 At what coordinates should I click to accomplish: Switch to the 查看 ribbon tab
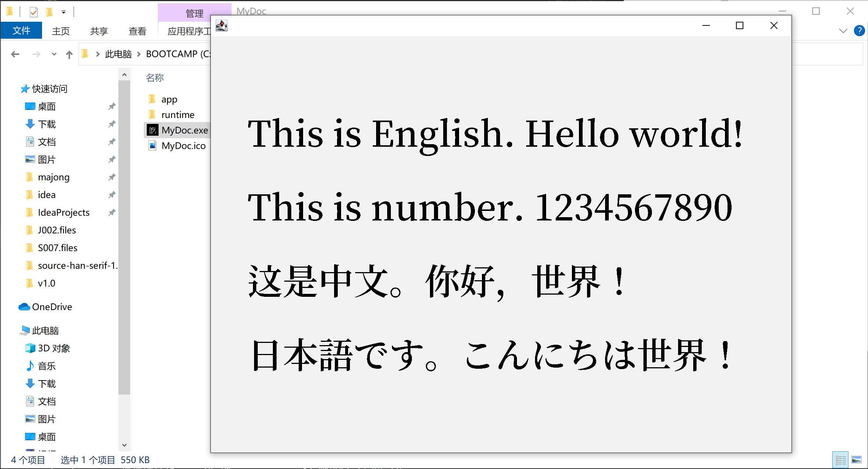tap(137, 31)
